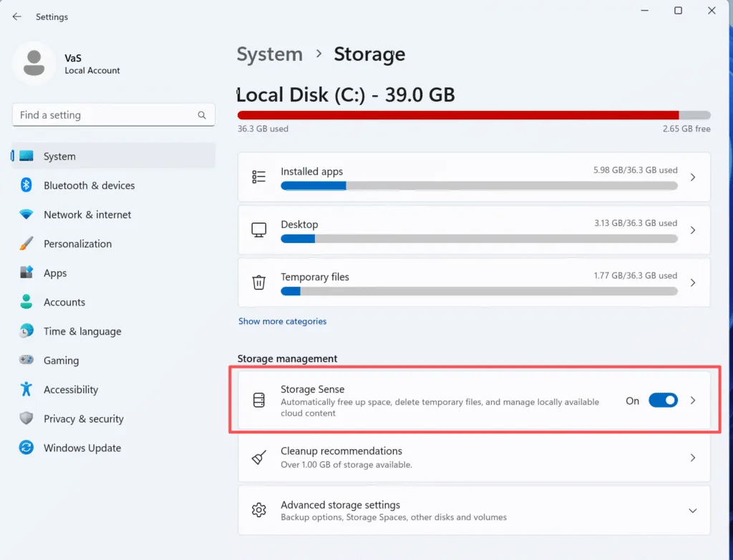Click the System breadcrumb link

tap(269, 54)
